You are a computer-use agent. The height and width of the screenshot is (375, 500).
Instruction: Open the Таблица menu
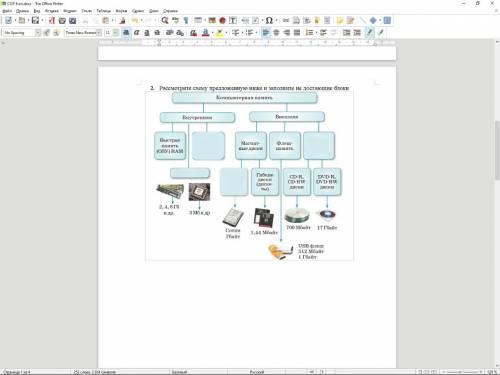[103, 11]
